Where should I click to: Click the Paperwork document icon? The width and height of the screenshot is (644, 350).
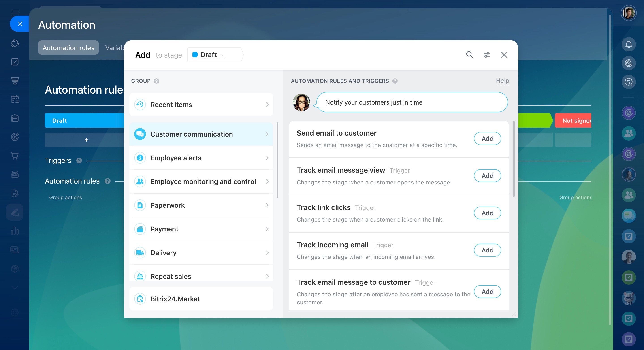point(140,205)
